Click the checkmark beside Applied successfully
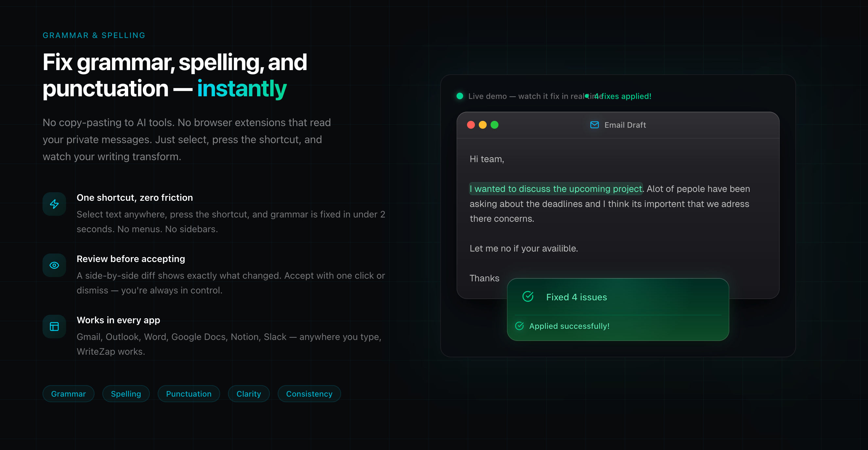The height and width of the screenshot is (450, 868). (519, 326)
